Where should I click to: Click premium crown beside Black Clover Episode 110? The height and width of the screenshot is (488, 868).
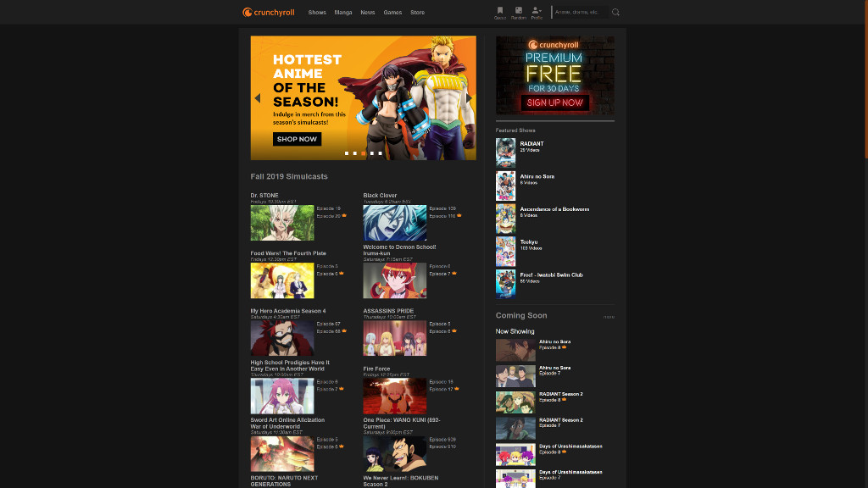[459, 215]
